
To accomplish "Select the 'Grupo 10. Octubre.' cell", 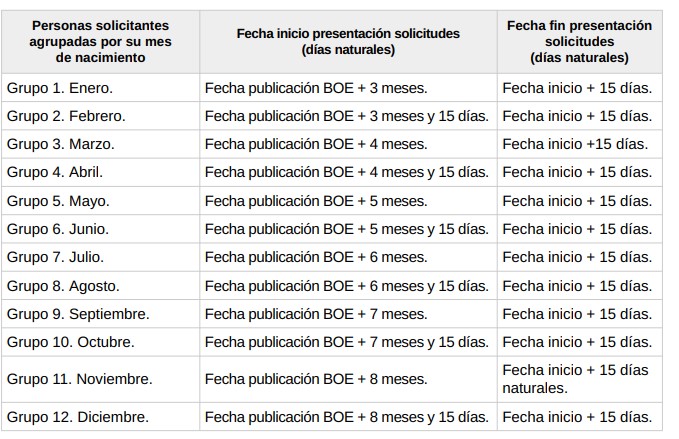I will [x=71, y=342].
